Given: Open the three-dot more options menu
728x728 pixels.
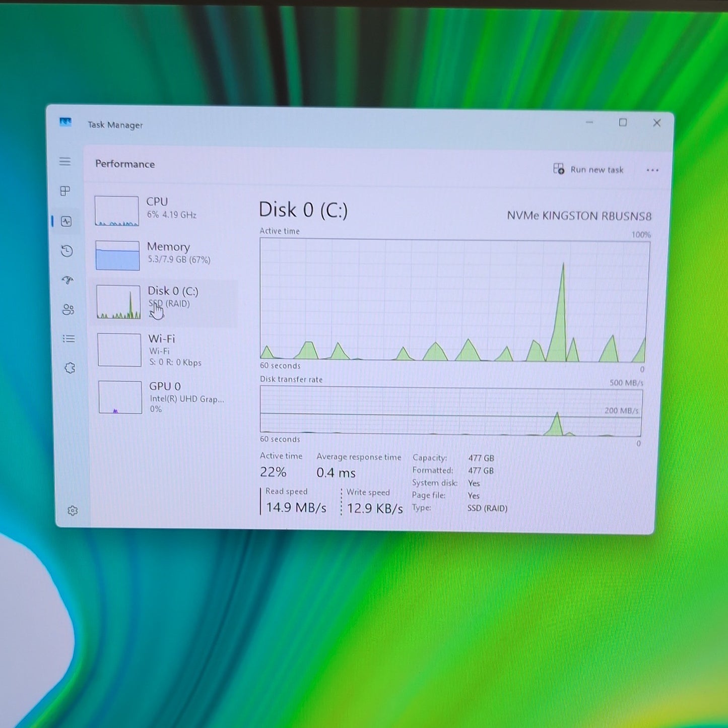Looking at the screenshot, I should point(652,170).
